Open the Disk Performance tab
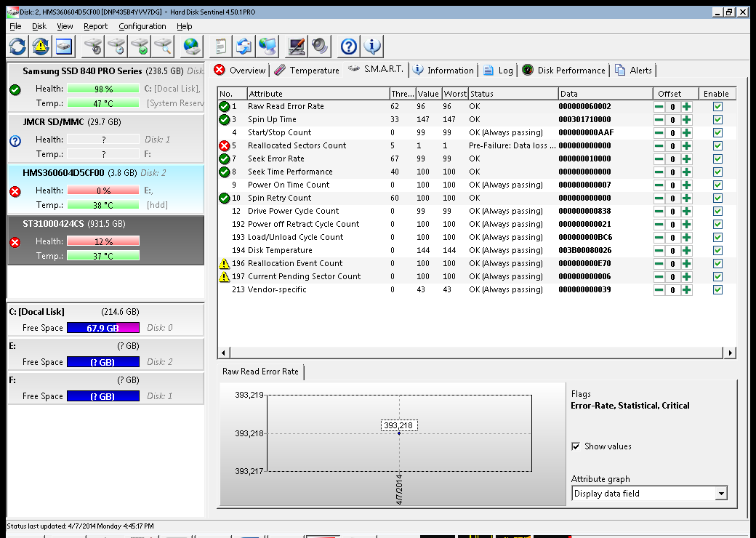 (x=563, y=71)
